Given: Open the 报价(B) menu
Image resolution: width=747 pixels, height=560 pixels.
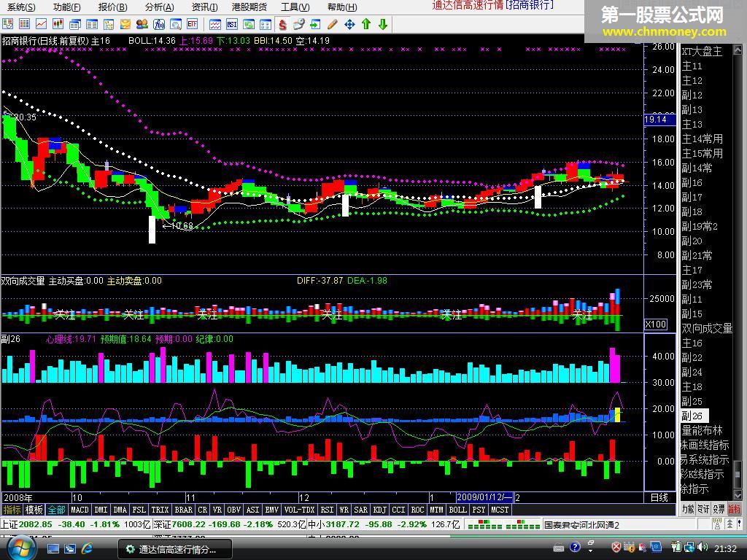Looking at the screenshot, I should pyautogui.click(x=113, y=7).
